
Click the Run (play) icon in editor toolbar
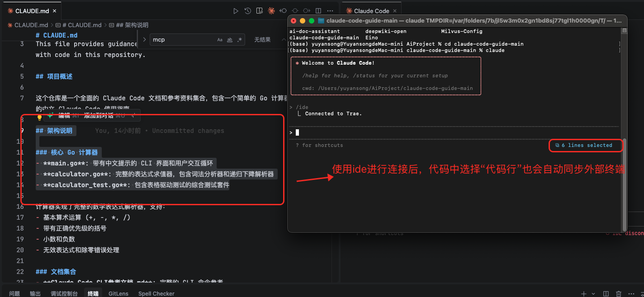click(x=236, y=11)
